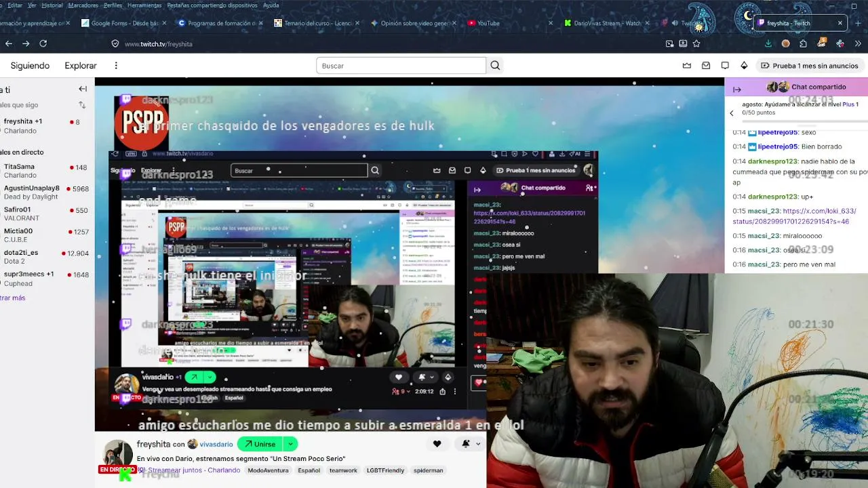The width and height of the screenshot is (868, 488).
Task: Click the Chat compartido header title
Action: 818,87
